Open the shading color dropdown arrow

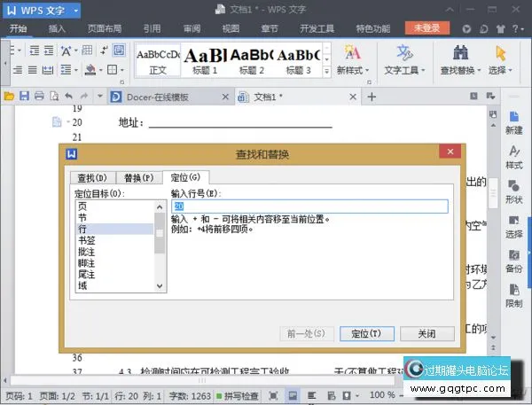point(100,71)
